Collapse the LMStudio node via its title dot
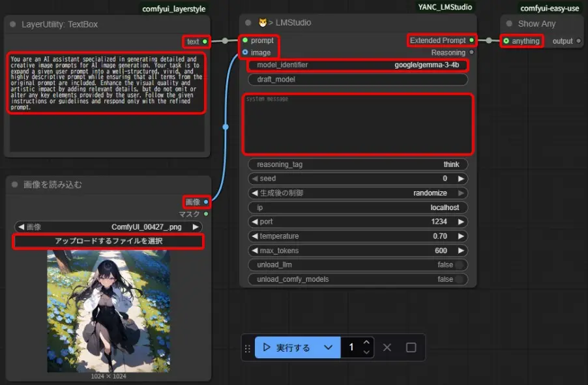Screen dimensions: 588x385 [x=248, y=23]
